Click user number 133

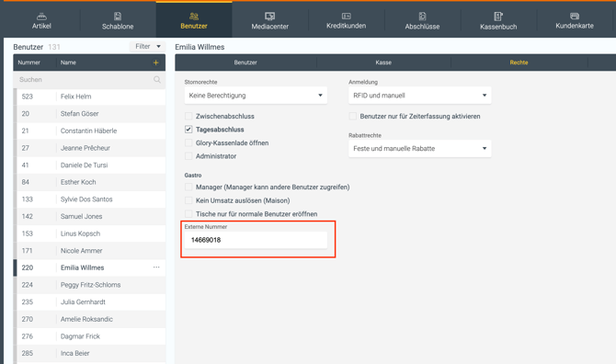(27, 199)
